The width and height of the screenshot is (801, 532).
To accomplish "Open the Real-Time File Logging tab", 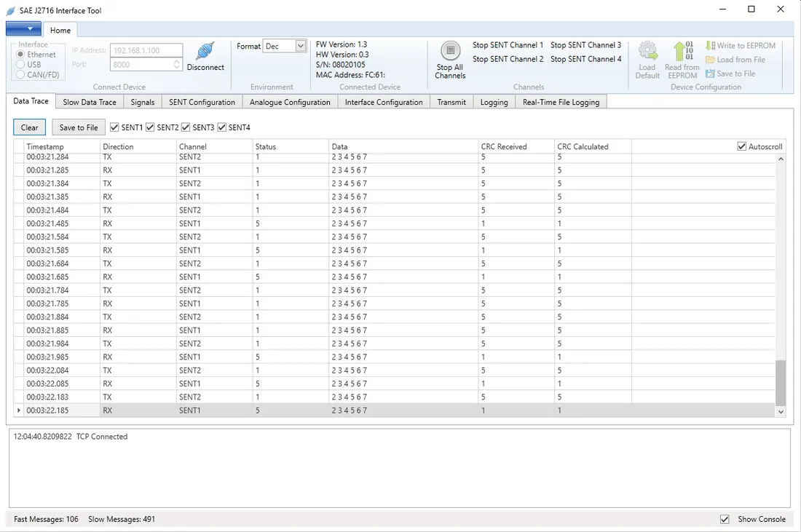I will 561,102.
